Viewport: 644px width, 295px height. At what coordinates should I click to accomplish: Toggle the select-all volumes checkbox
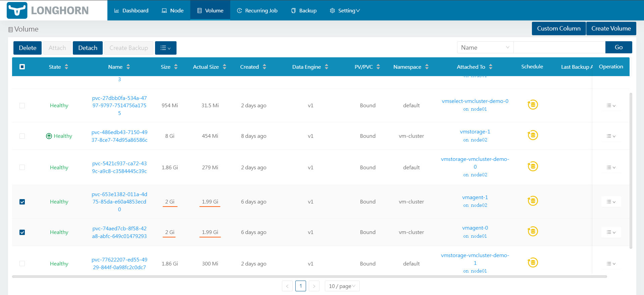[x=22, y=67]
